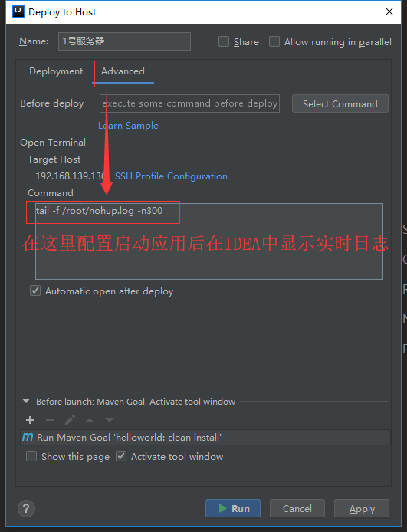Click the IntelliJ logo in title bar
The width and height of the screenshot is (407, 532).
[x=18, y=11]
